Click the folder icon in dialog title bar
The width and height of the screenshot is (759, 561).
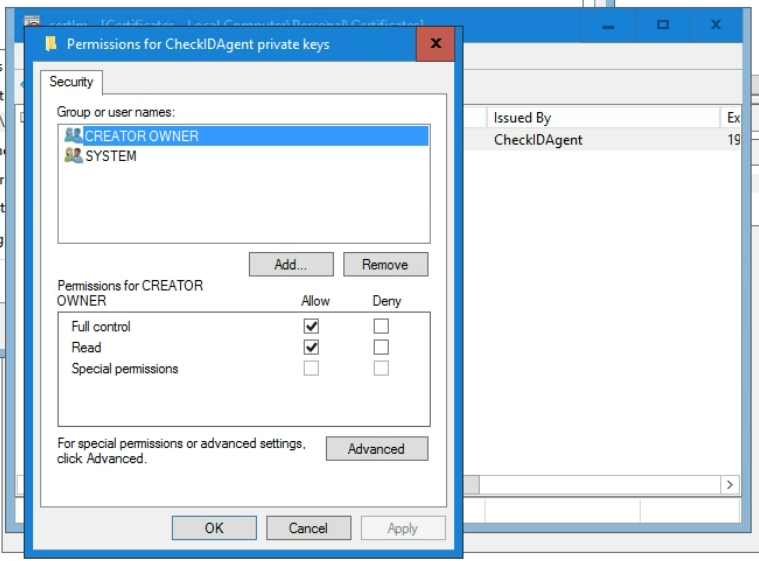pos(50,44)
